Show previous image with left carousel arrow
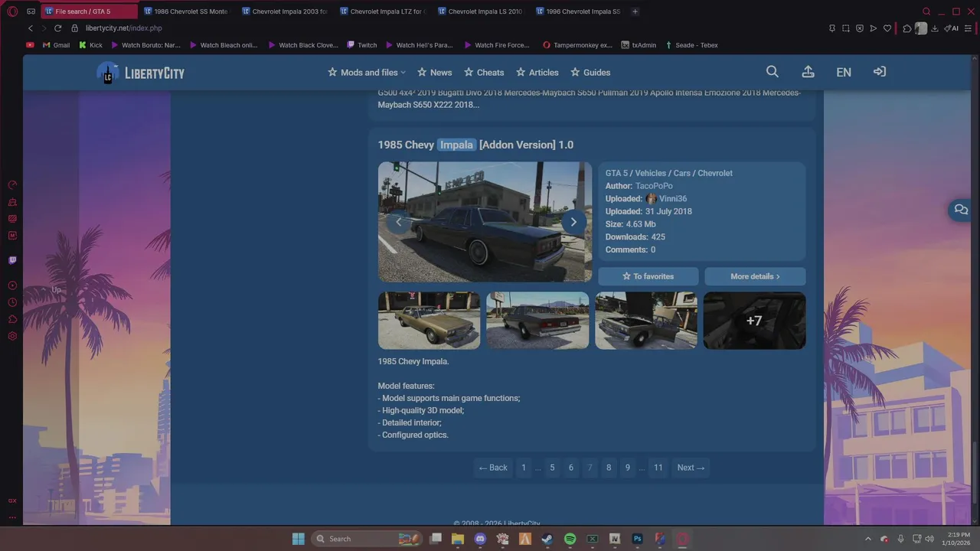The height and width of the screenshot is (551, 980). [x=398, y=222]
